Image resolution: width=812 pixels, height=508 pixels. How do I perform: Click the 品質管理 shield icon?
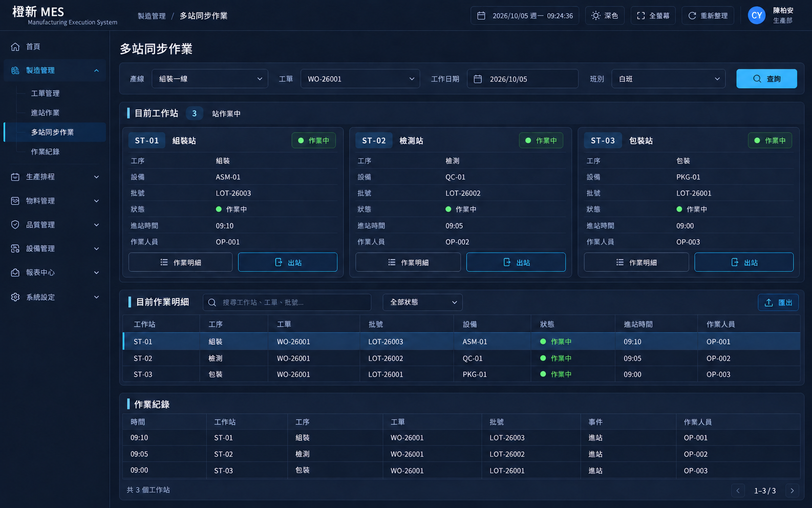click(x=15, y=225)
